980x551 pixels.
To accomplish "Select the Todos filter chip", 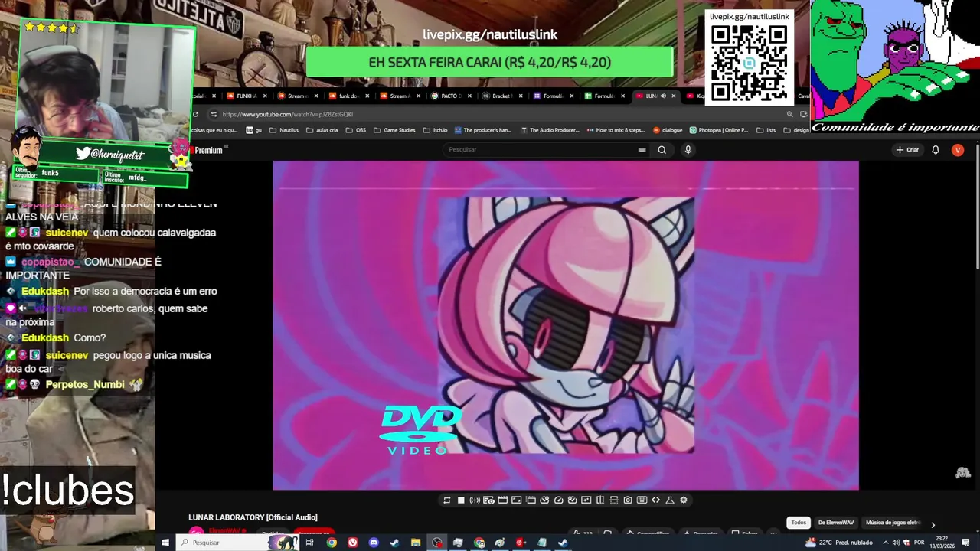I will [x=799, y=523].
